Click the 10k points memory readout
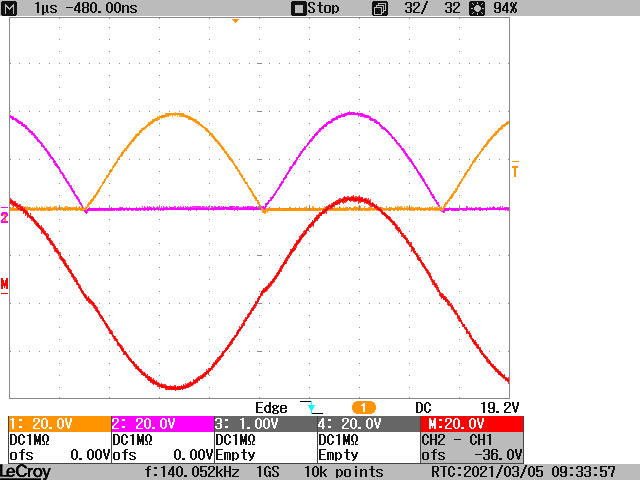640x480 pixels. [344, 472]
